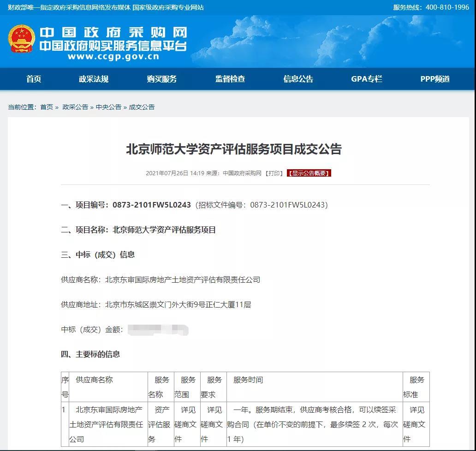Click the supplier name cell in row 1
This screenshot has height=451, width=476.
click(x=108, y=424)
